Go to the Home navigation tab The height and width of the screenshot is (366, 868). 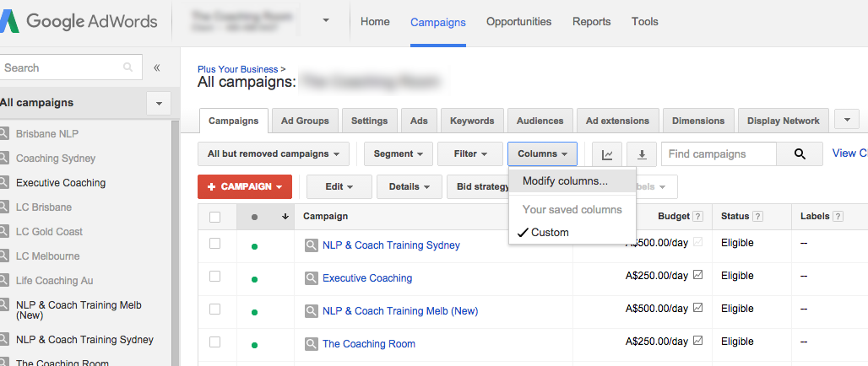(375, 22)
